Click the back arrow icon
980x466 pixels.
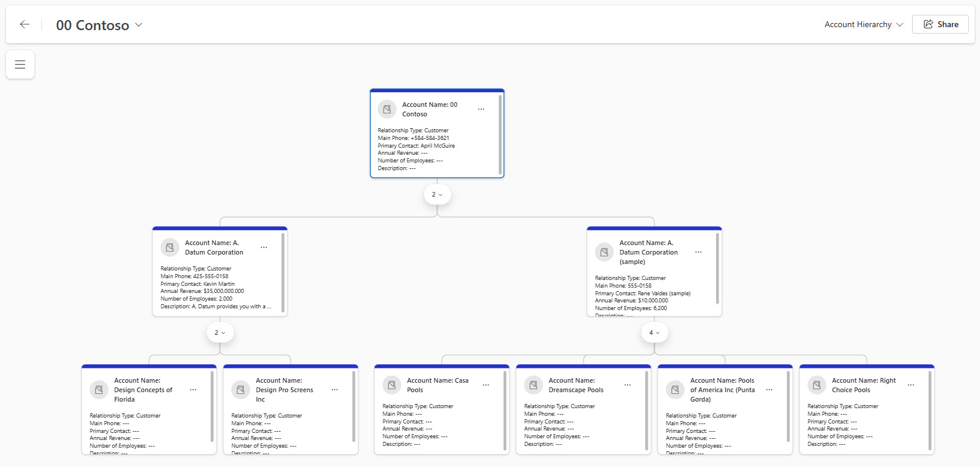24,24
